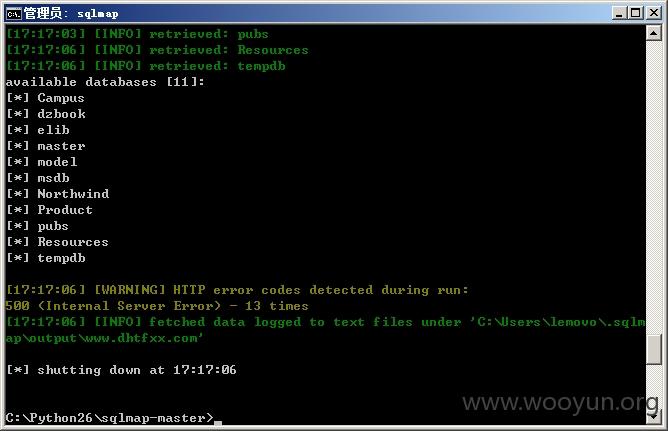Click the 'shutting down at 17:17:06' line
668x431 pixels.
(121, 370)
